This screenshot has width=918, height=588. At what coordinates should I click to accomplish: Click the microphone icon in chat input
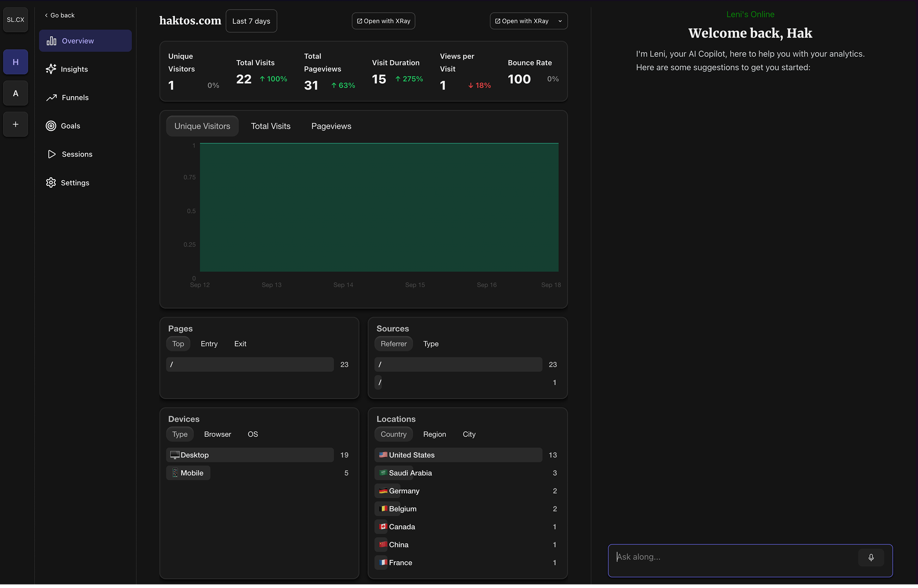click(x=871, y=557)
